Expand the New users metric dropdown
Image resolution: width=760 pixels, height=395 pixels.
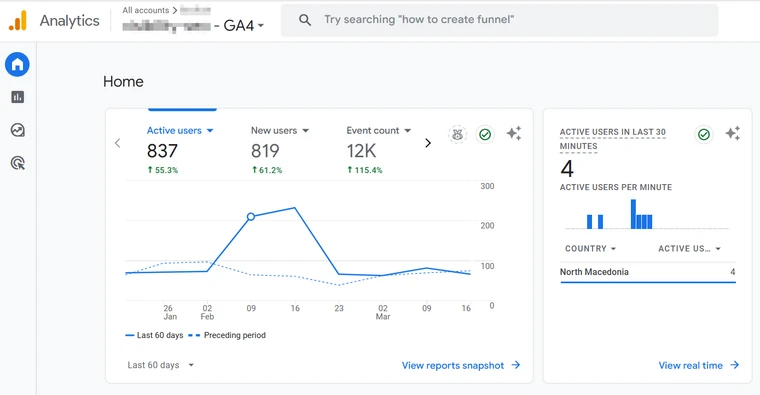coord(305,130)
